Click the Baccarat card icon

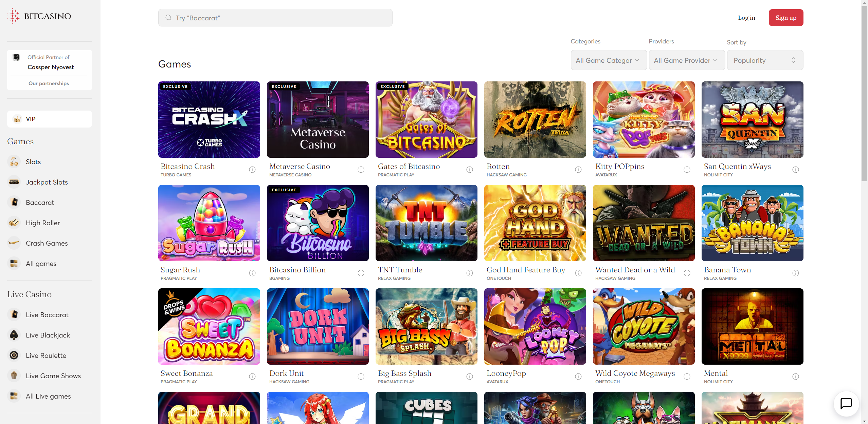click(x=14, y=203)
